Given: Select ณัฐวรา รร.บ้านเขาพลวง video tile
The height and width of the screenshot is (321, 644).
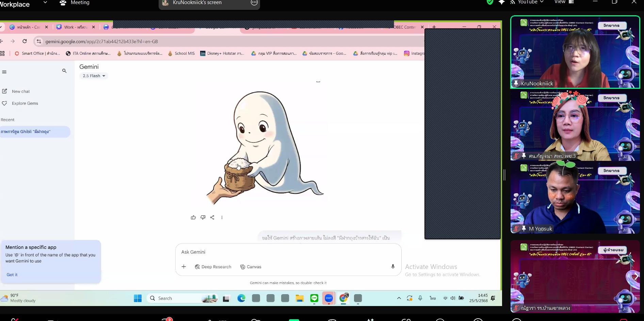Looking at the screenshot, I should [575, 276].
